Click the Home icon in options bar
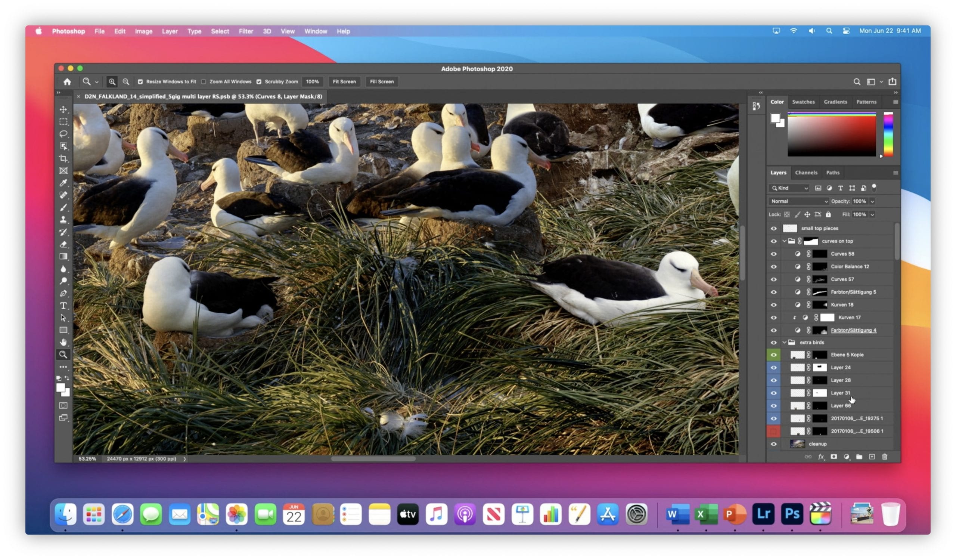956x560 pixels. click(x=67, y=81)
